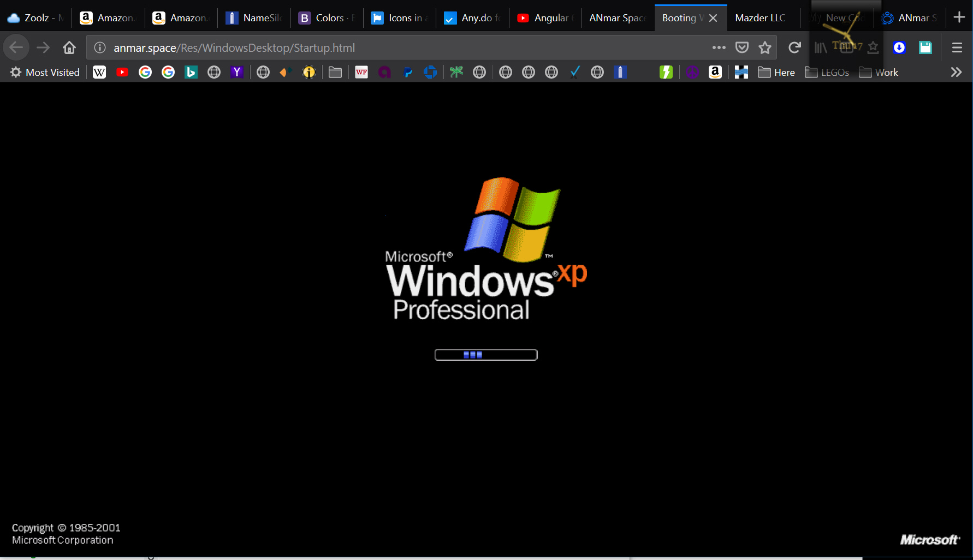
Task: Open Most Visited bookmarks list
Action: tap(45, 72)
